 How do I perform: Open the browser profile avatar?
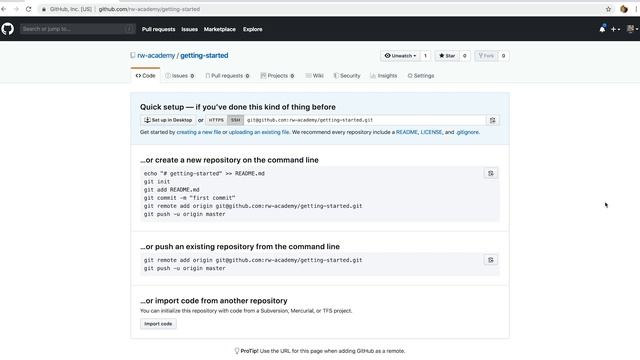pos(624,9)
